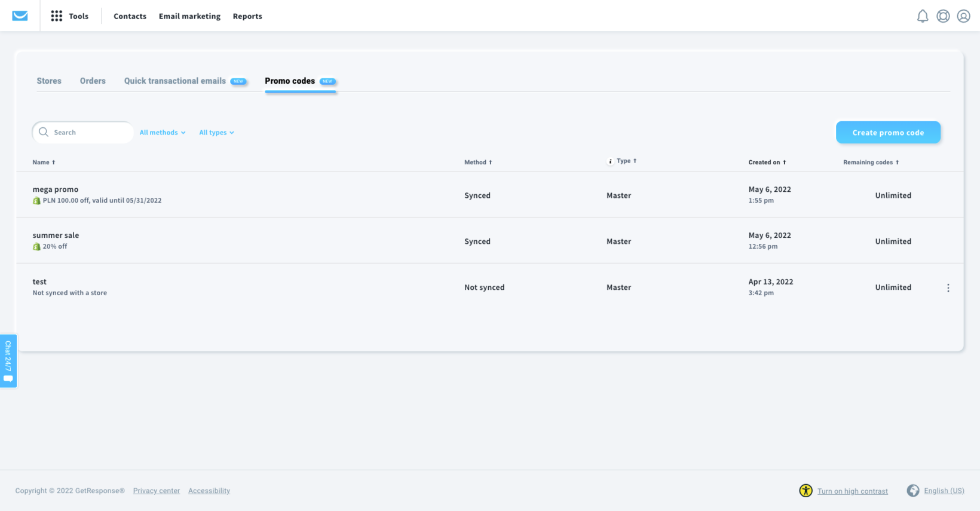Click the info icon beside Type column
Screen dimensions: 980x511
[610, 161]
